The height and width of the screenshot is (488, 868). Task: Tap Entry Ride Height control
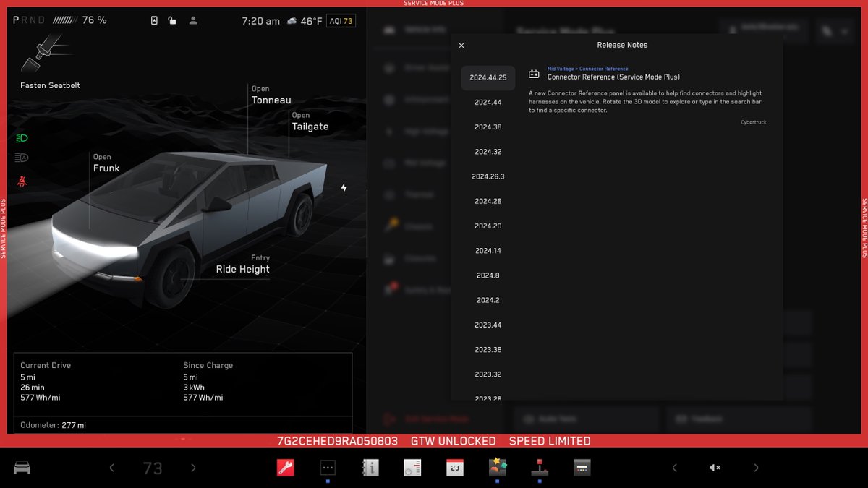[242, 265]
